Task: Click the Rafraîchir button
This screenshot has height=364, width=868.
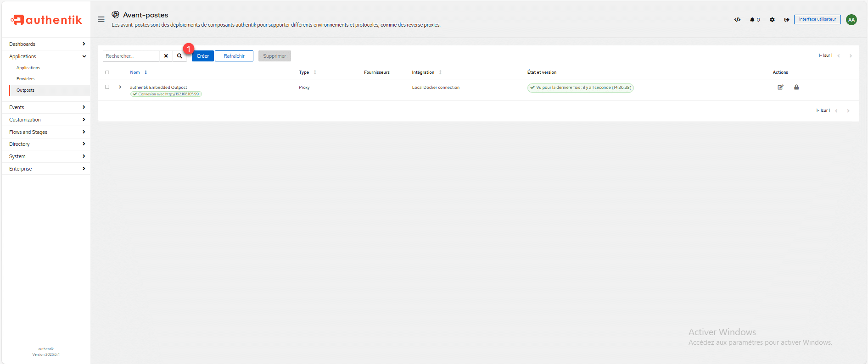Action: tap(234, 56)
